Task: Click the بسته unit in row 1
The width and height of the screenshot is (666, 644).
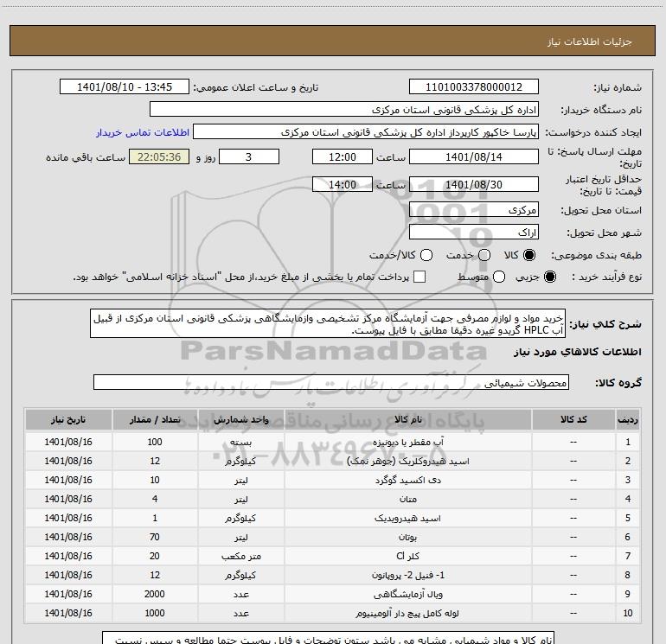Action: (x=240, y=442)
